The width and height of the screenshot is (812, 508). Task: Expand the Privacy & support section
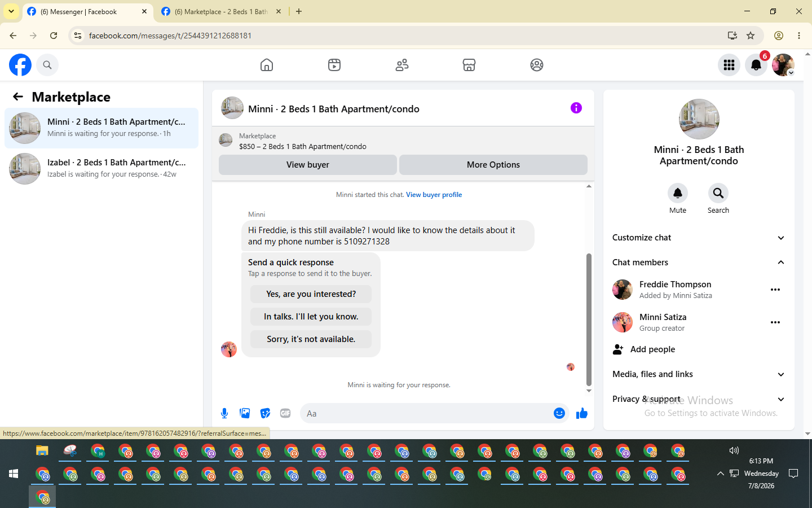click(x=699, y=399)
